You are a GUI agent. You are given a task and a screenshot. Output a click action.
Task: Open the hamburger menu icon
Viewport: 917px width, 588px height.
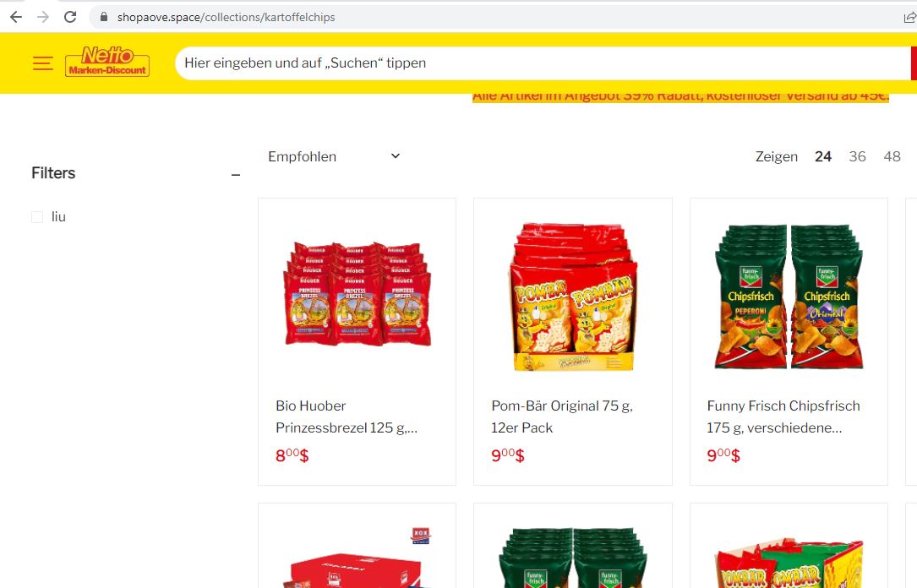click(x=43, y=63)
